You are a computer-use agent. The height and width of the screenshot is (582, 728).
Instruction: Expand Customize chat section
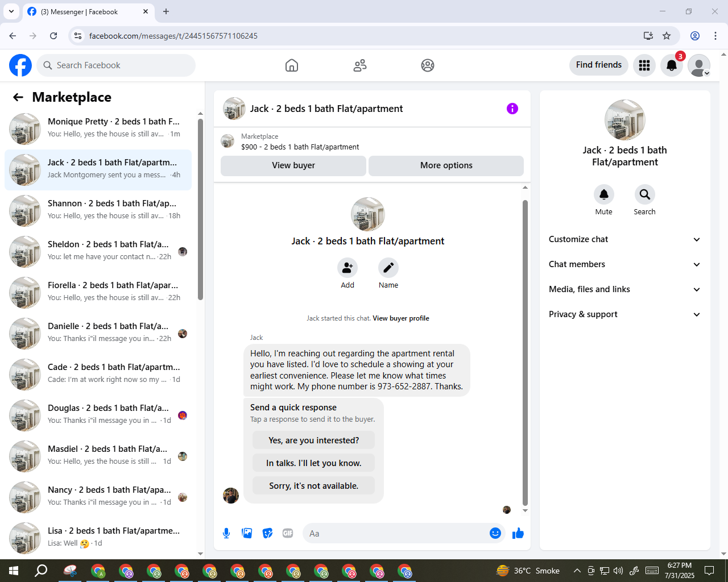pos(625,239)
